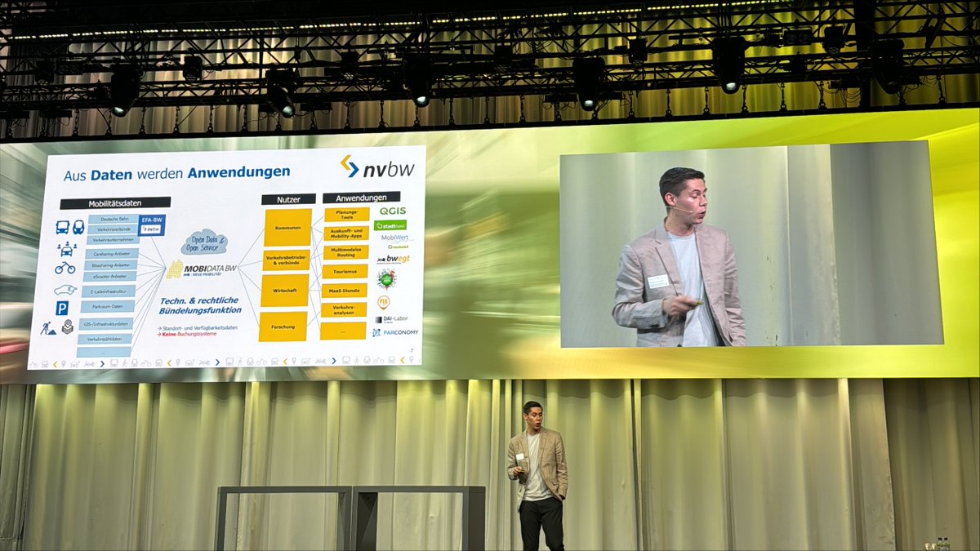Click the Auskunft- und Mobility-Apps box
The image size is (980, 551).
(x=346, y=233)
